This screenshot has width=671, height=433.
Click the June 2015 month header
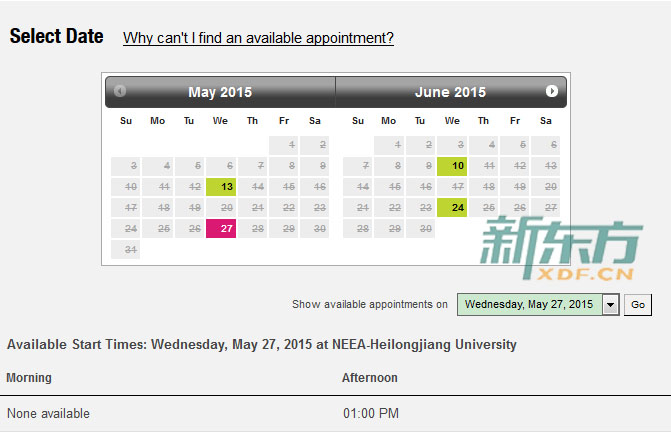click(450, 92)
